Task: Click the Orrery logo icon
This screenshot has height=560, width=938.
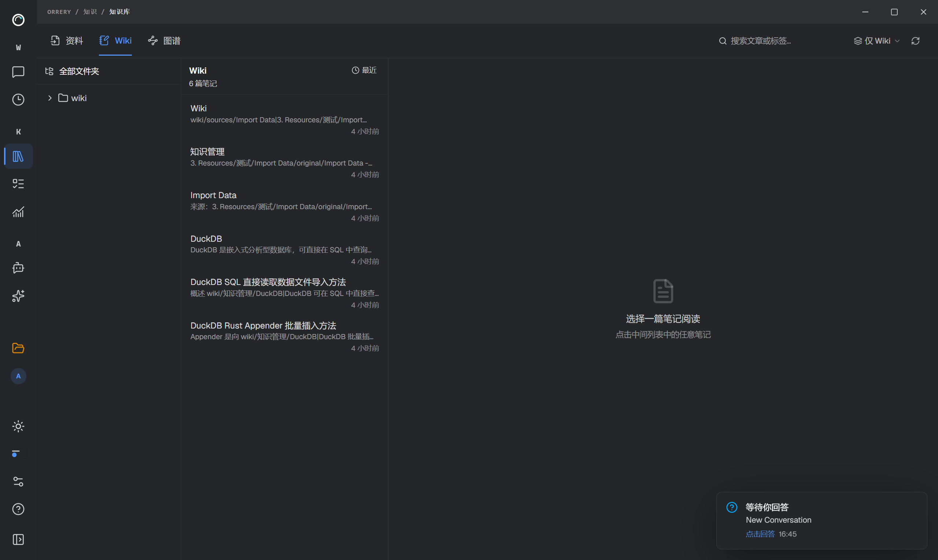Action: click(x=18, y=20)
